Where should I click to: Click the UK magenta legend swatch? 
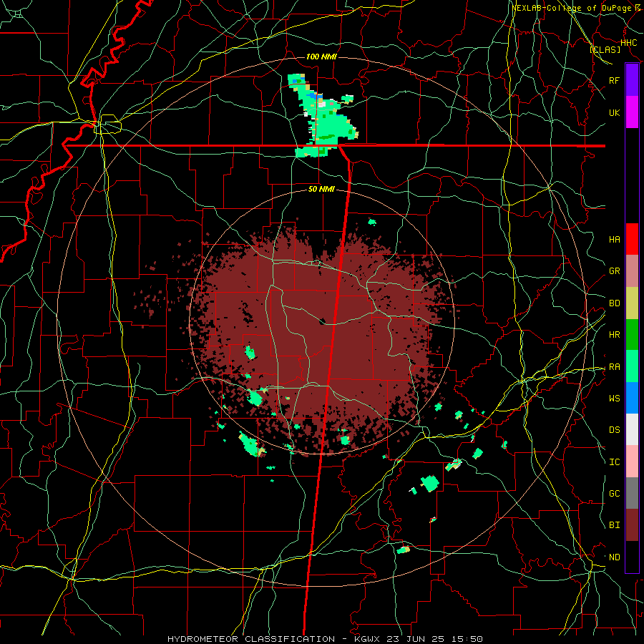[632, 112]
